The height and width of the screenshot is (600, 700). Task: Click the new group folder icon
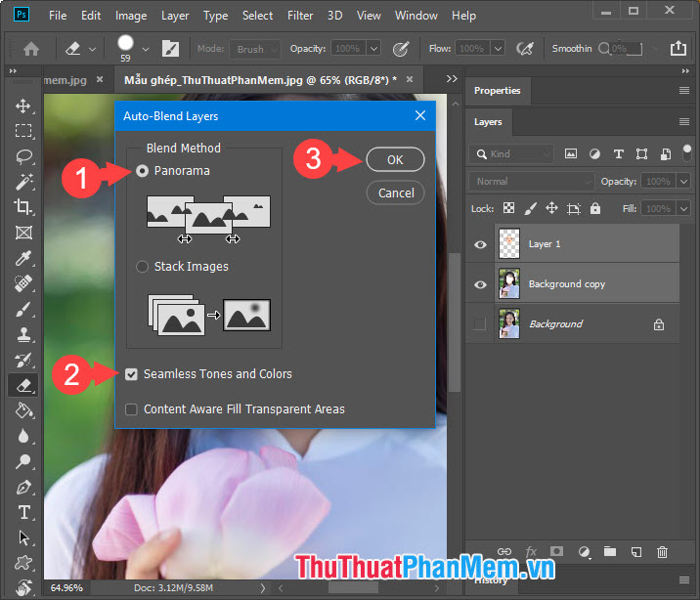click(610, 552)
